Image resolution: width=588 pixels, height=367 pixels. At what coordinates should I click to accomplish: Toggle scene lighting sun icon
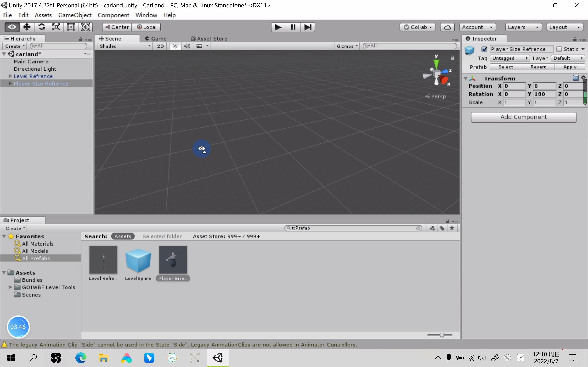pos(175,46)
